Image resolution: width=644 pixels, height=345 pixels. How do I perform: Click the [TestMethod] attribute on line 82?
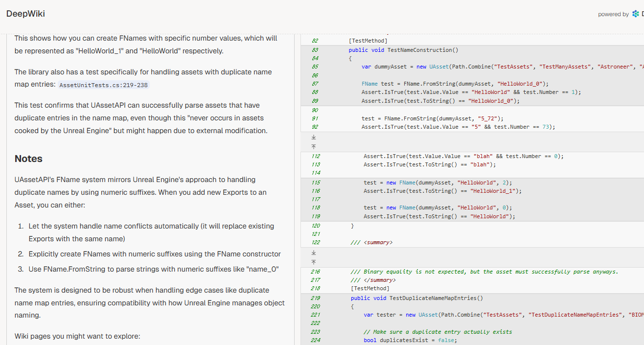[368, 41]
